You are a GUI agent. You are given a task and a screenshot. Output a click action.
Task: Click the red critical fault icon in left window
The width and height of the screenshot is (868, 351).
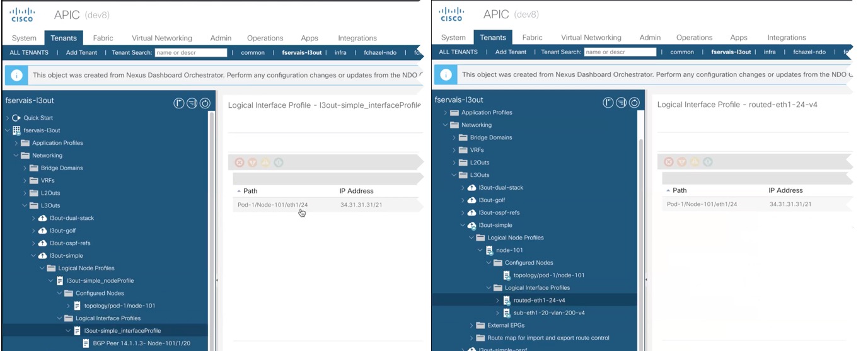pos(240,163)
